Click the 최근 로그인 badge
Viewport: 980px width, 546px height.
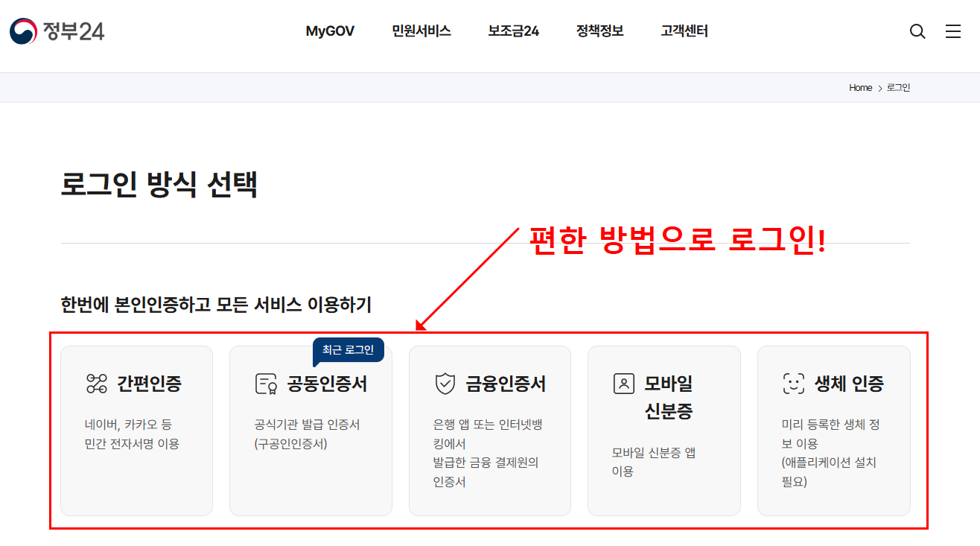coord(348,348)
